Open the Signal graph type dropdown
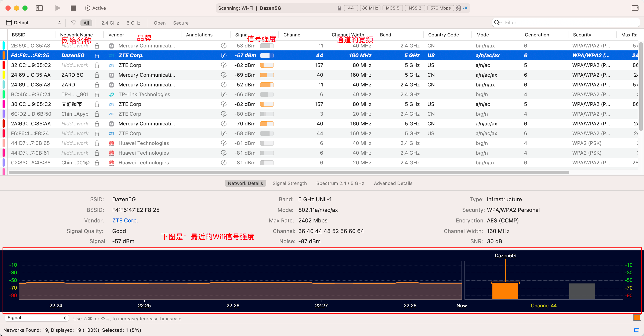644x336 pixels. (x=36, y=318)
